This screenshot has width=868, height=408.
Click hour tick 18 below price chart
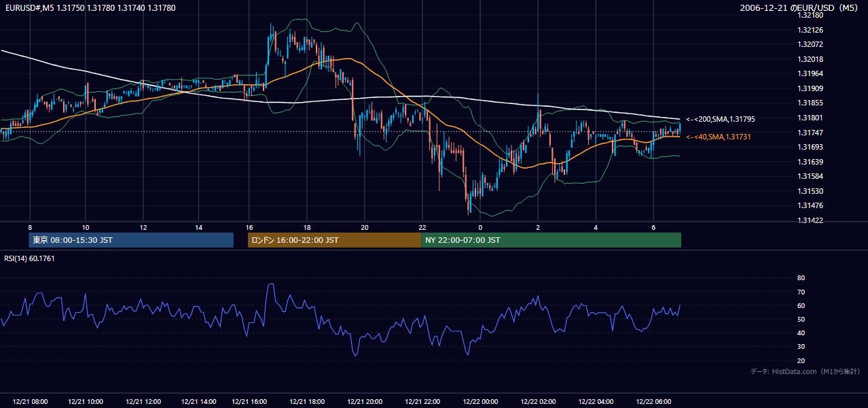pyautogui.click(x=307, y=227)
